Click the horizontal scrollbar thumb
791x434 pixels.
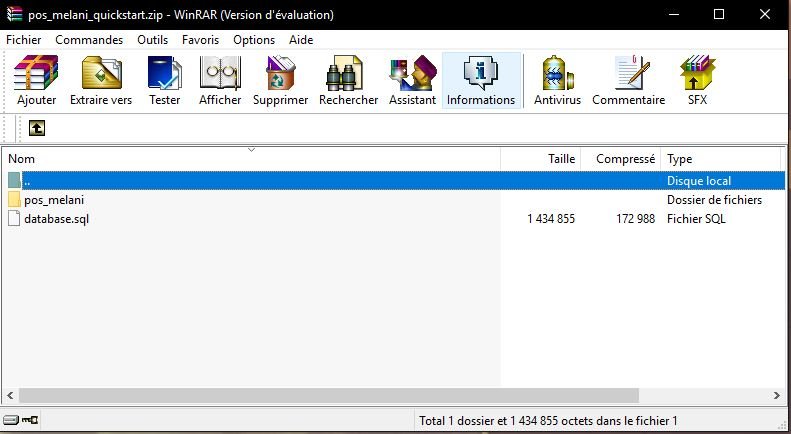[329, 396]
